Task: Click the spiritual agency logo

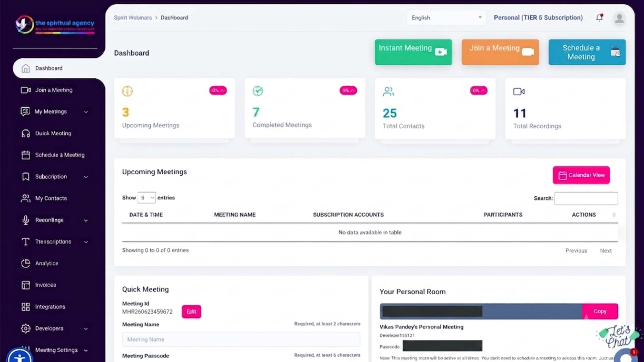Action: click(x=55, y=24)
